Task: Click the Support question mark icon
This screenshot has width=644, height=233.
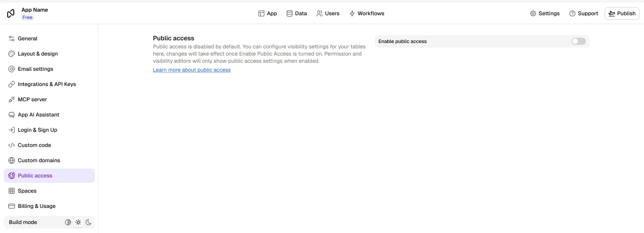Action: click(x=572, y=13)
